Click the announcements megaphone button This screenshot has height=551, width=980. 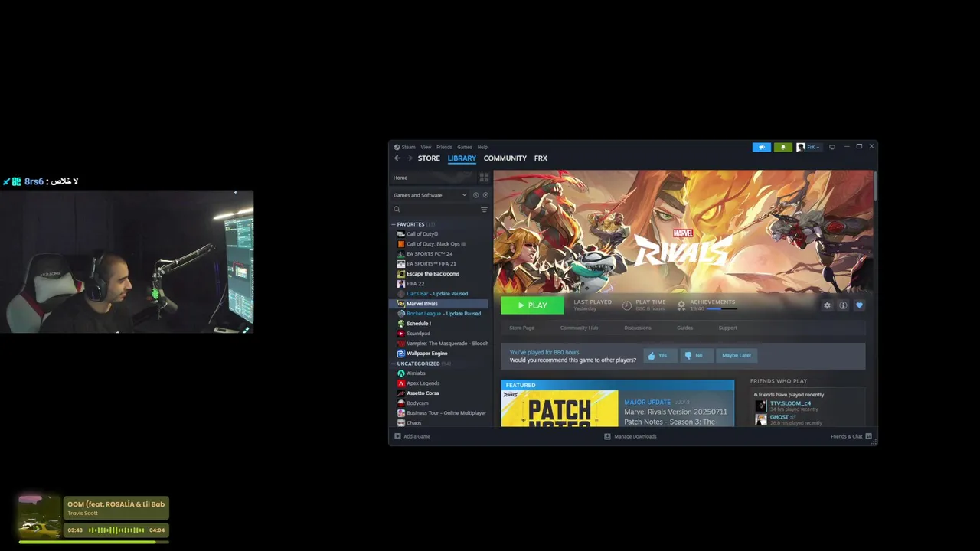point(761,147)
